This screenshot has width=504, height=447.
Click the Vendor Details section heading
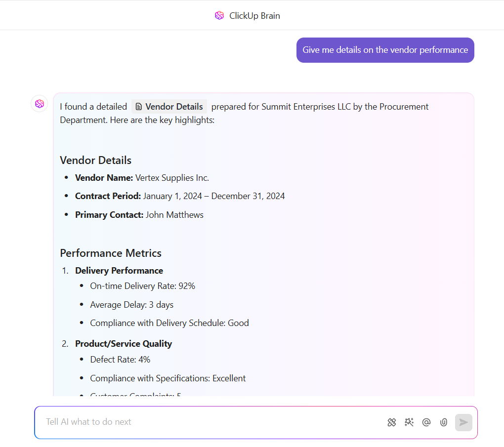[95, 160]
